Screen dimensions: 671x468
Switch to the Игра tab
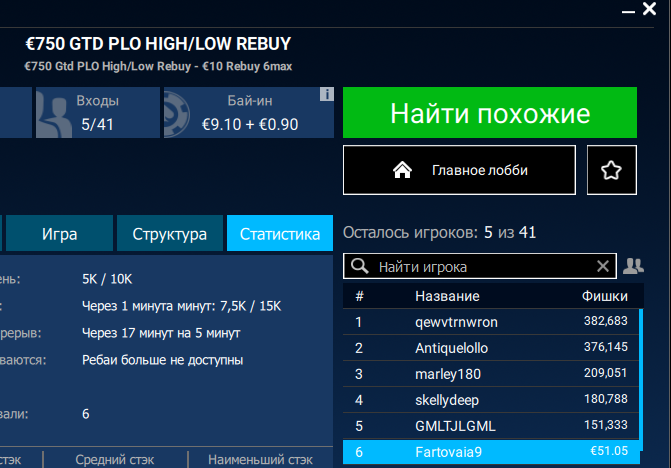pyautogui.click(x=59, y=233)
